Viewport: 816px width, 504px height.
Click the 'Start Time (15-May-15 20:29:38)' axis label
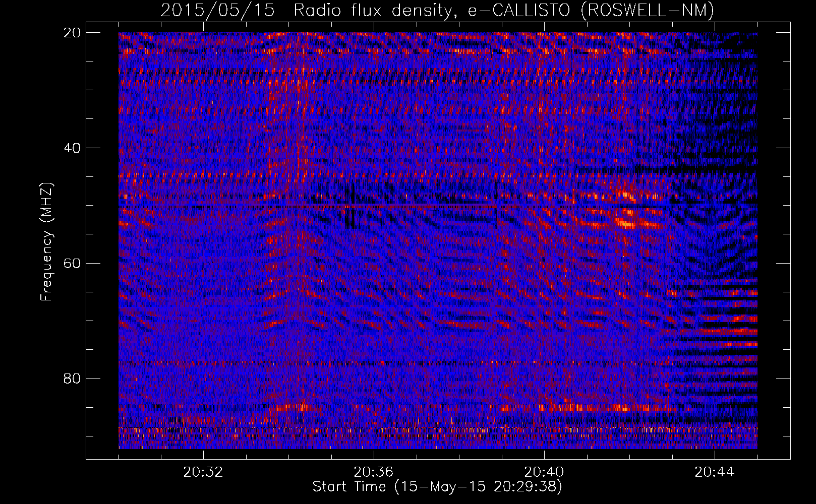click(437, 487)
